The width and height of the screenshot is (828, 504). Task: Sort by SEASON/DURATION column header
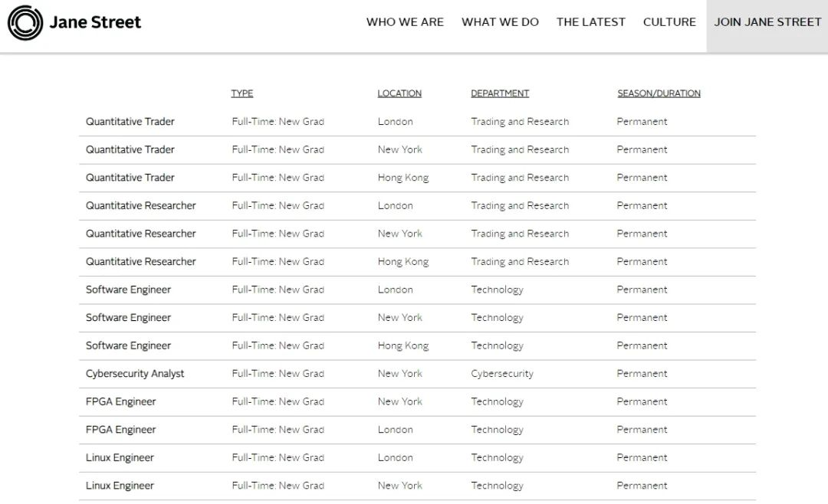point(659,93)
